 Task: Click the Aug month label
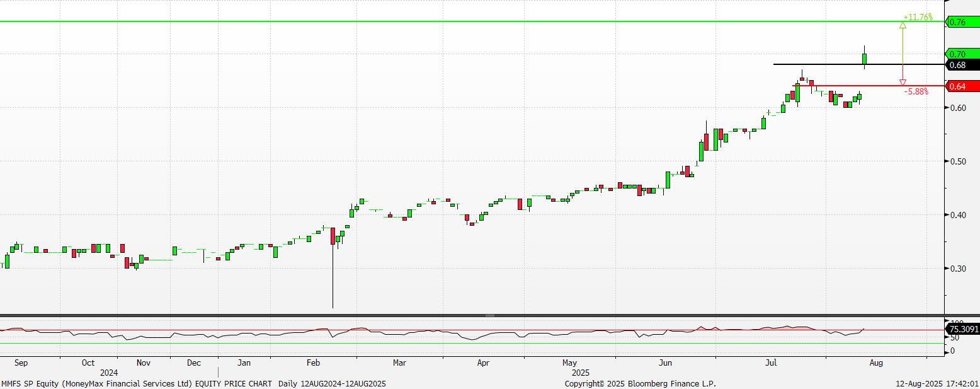875,363
